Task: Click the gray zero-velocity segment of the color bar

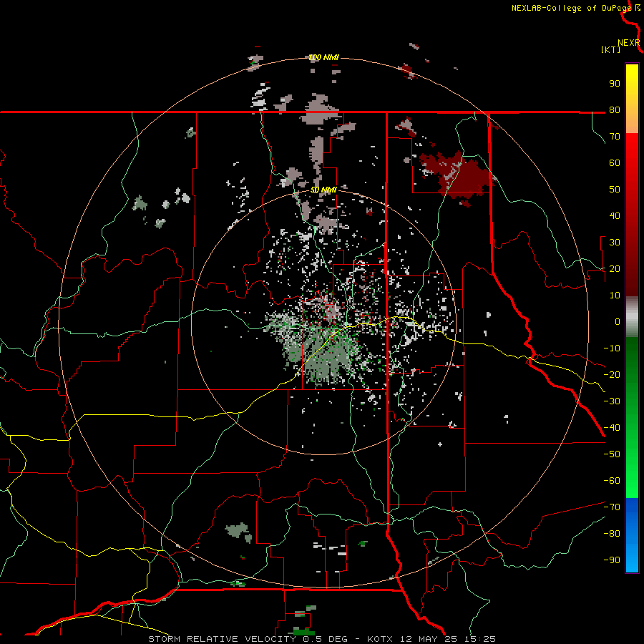Action: point(632,317)
